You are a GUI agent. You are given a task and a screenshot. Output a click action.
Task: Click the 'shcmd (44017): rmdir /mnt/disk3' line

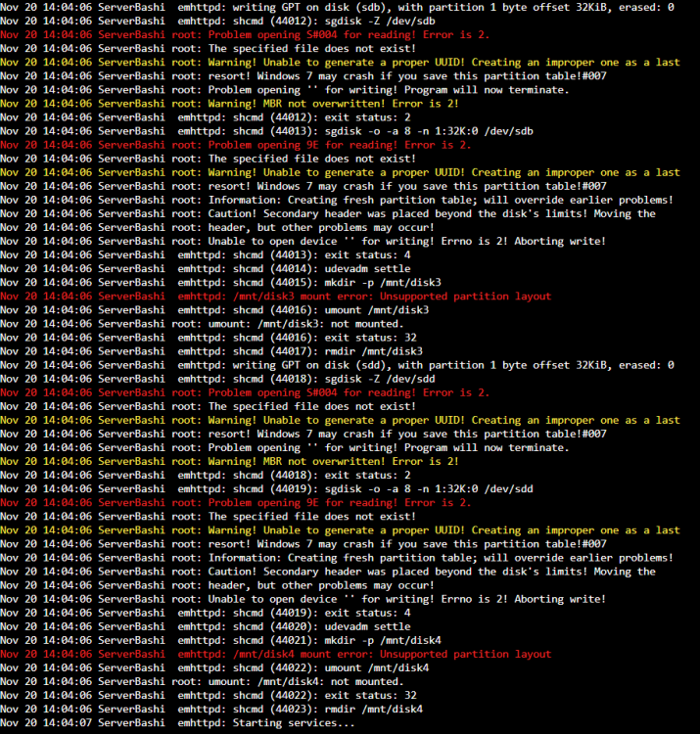(x=211, y=351)
